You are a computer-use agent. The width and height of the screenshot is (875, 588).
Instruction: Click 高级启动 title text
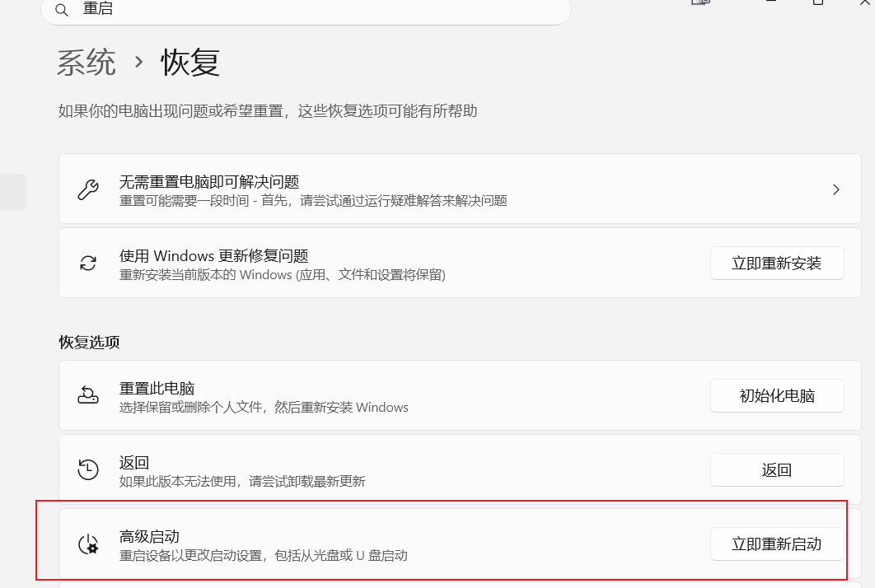point(149,537)
